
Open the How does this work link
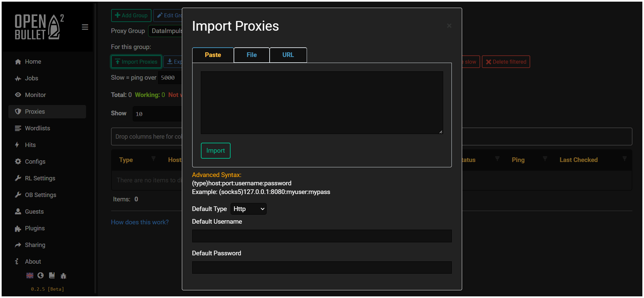[x=140, y=222]
